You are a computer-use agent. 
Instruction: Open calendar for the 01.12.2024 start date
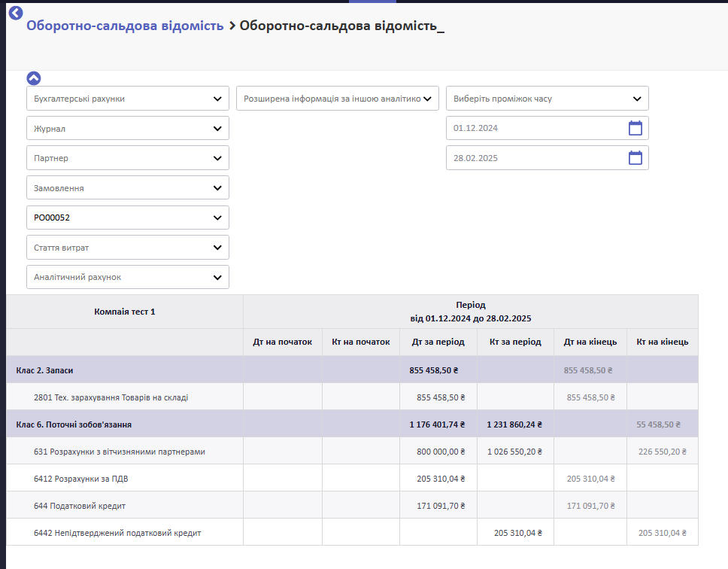pos(635,128)
